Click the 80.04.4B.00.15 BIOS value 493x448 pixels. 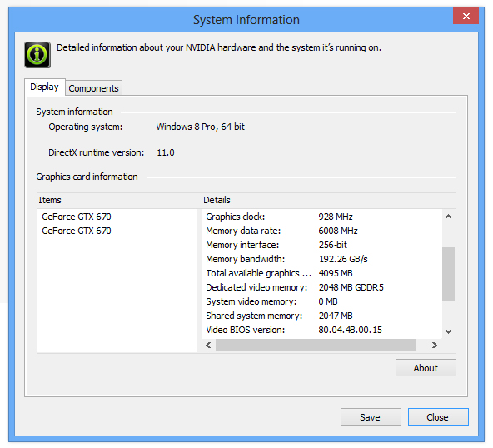point(350,330)
